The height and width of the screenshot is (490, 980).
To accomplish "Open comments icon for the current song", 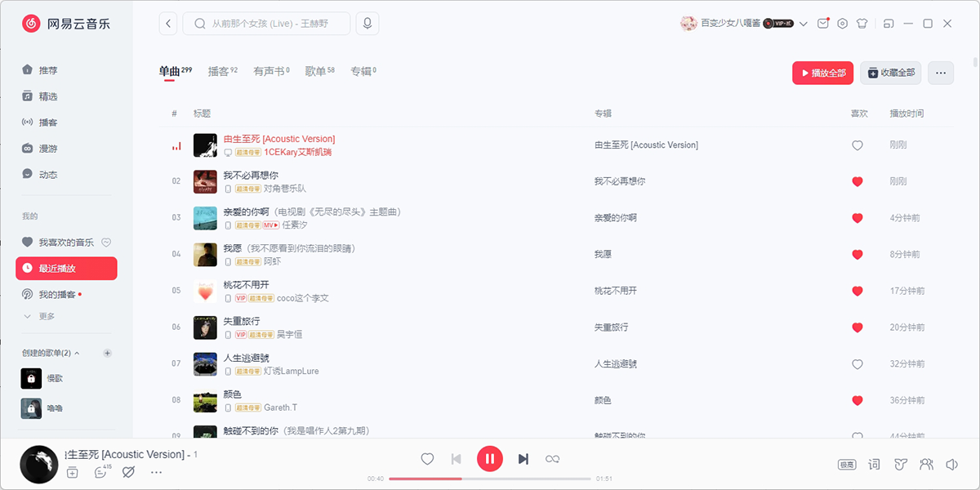I will coord(100,472).
